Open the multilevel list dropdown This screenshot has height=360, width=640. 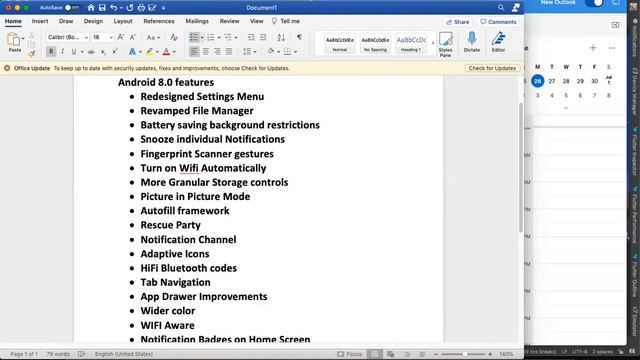pos(236,38)
